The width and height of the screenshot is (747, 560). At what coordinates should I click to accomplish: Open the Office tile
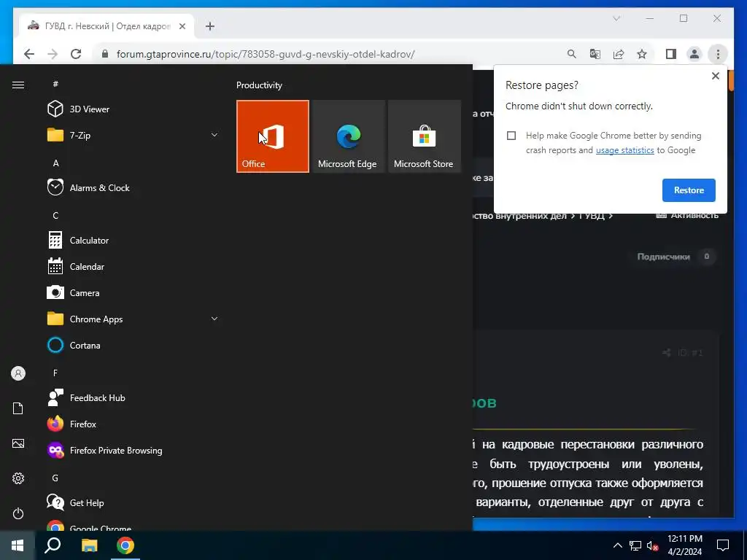[x=273, y=136]
